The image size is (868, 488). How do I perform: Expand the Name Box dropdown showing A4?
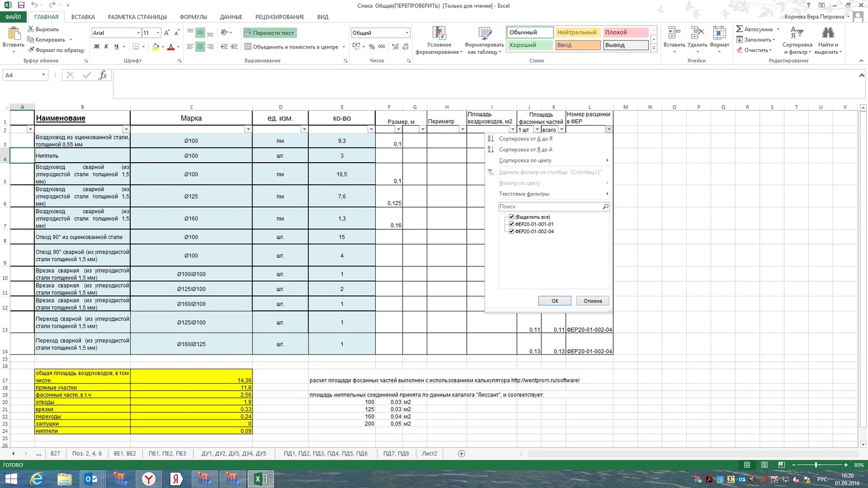pos(43,75)
